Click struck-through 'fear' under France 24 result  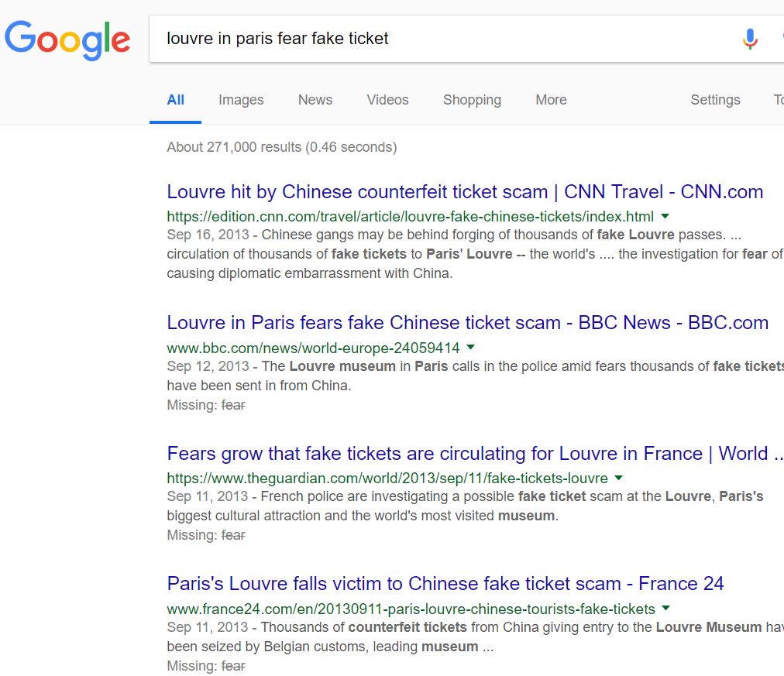click(233, 666)
